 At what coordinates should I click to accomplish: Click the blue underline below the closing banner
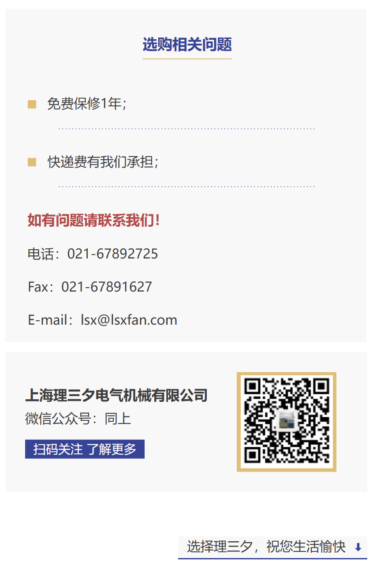(272, 558)
